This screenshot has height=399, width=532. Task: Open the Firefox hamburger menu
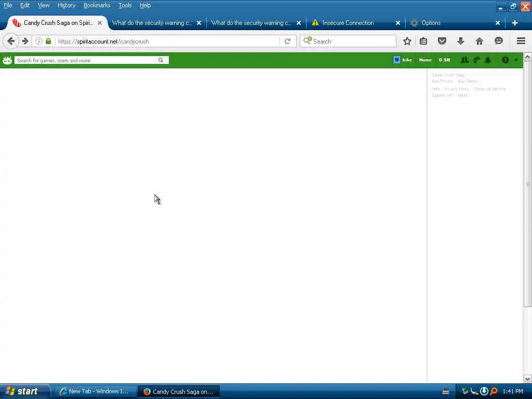point(521,41)
